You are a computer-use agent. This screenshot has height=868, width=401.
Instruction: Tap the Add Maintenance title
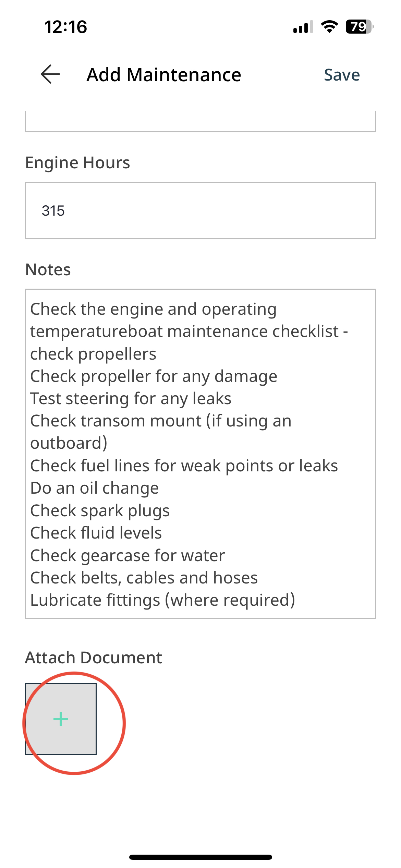164,75
